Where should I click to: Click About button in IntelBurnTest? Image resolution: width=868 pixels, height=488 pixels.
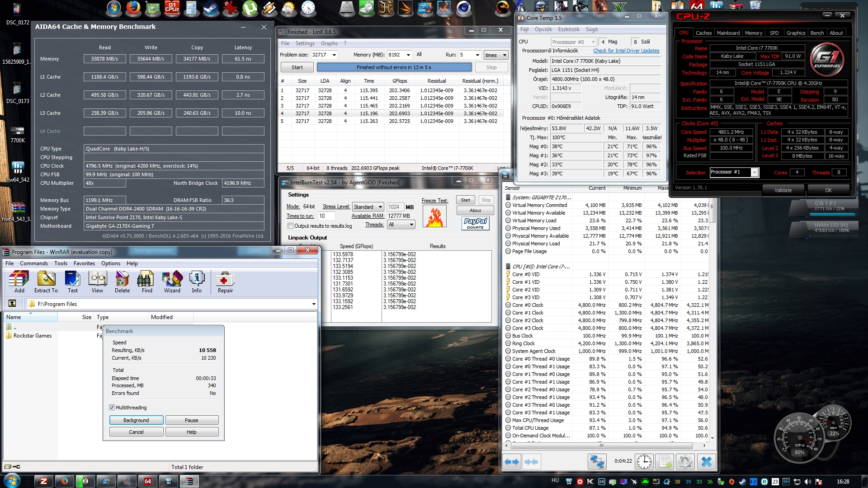[475, 211]
